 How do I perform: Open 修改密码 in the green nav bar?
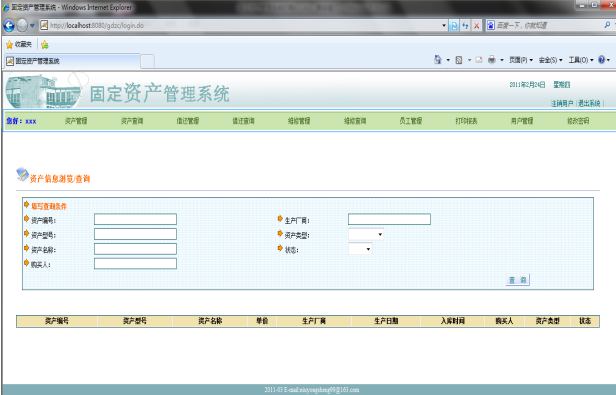(x=578, y=121)
